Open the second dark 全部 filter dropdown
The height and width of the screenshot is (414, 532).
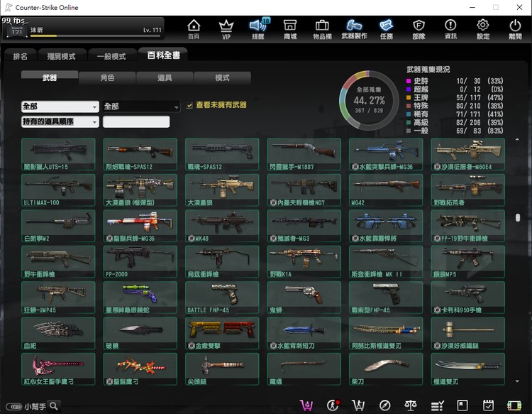[x=141, y=107]
